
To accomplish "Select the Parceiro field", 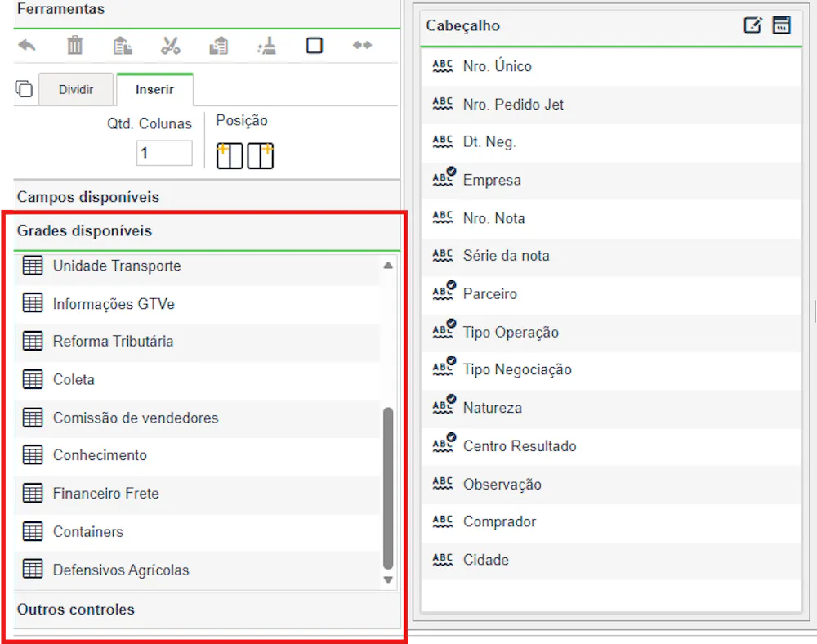I will (611, 294).
